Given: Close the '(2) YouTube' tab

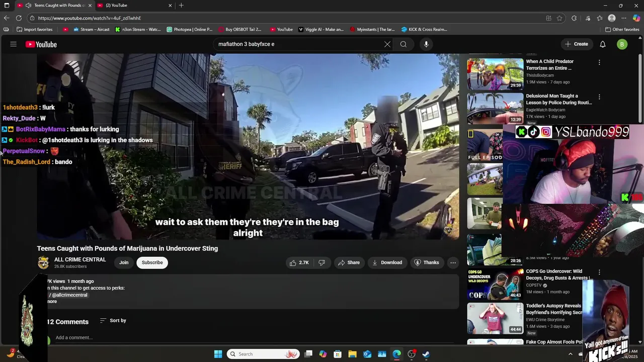Looking at the screenshot, I should (170, 6).
